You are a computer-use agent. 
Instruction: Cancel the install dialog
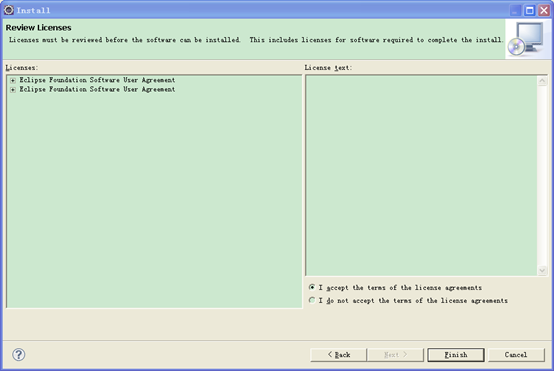click(516, 355)
